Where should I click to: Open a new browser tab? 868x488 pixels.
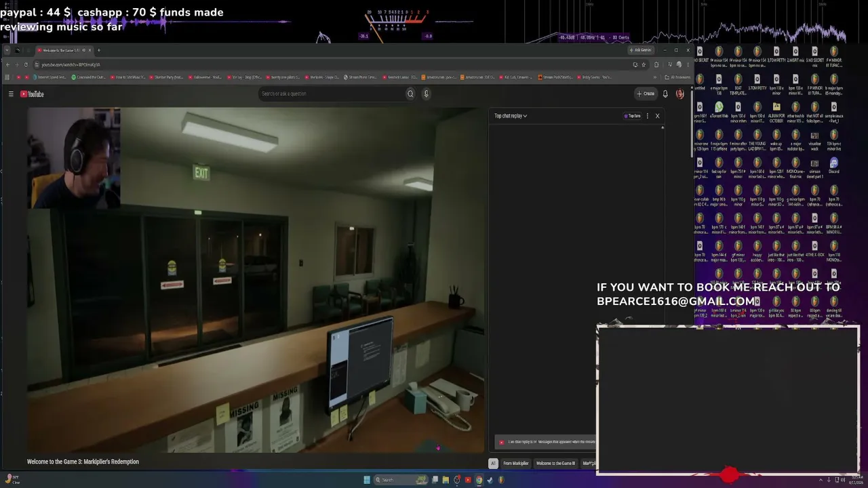coord(98,50)
